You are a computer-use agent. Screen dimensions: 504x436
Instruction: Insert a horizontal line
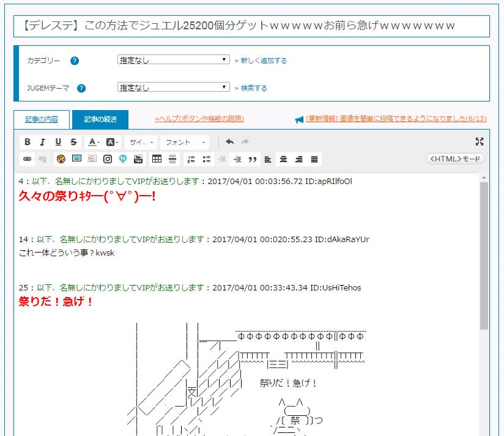click(172, 159)
